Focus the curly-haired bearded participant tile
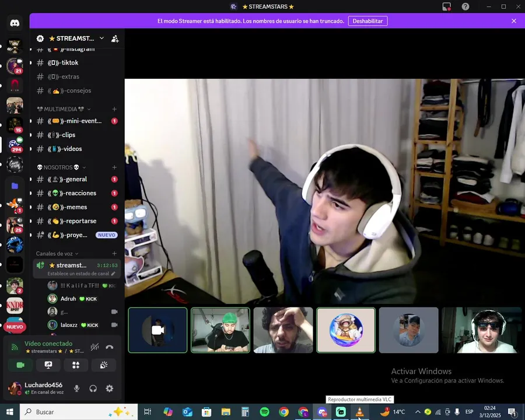The width and height of the screenshot is (525, 420). (x=283, y=330)
